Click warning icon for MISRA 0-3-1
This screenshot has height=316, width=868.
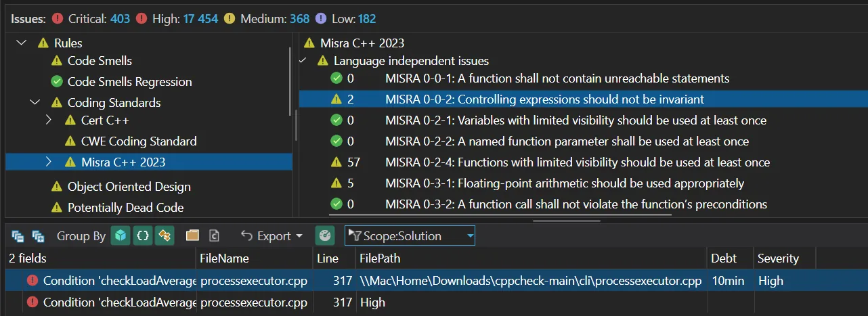pyautogui.click(x=337, y=183)
